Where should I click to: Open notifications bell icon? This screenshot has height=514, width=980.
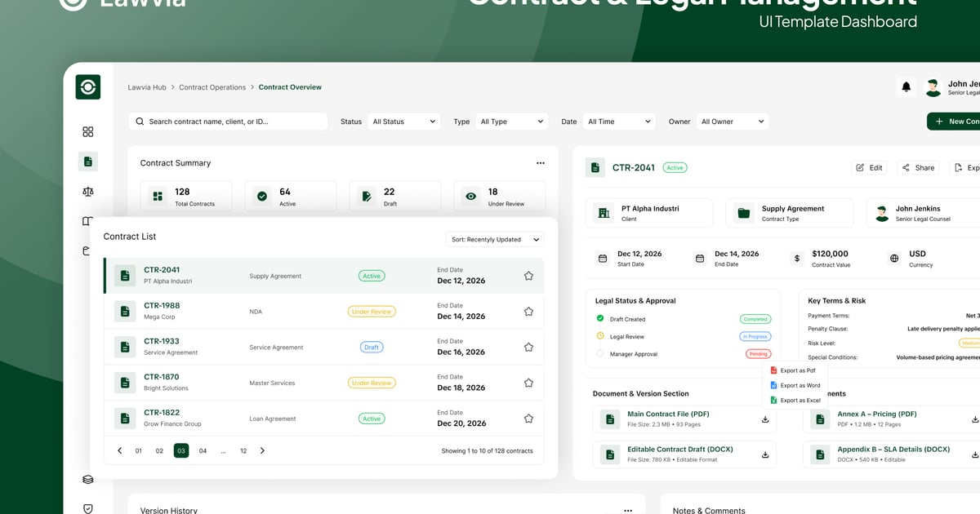pyautogui.click(x=906, y=86)
